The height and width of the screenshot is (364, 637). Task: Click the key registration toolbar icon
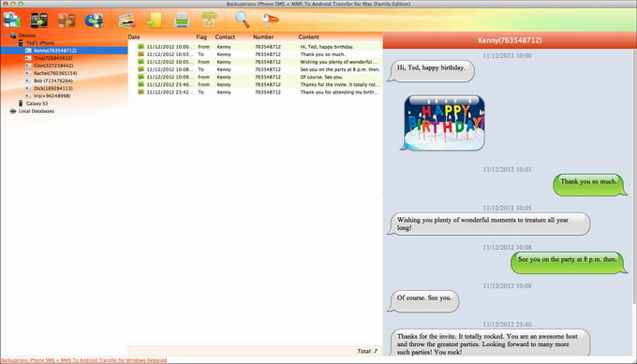click(270, 20)
